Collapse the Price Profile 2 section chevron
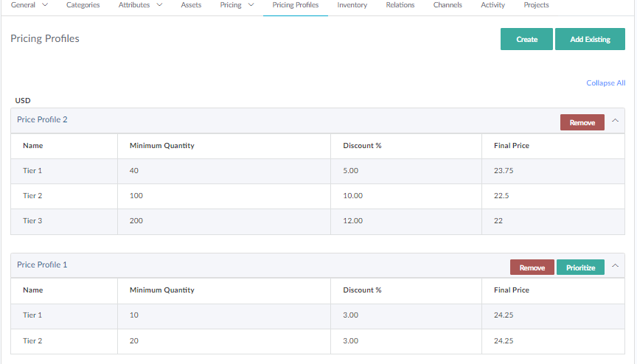Screen dimensions: 637x364 (616, 122)
